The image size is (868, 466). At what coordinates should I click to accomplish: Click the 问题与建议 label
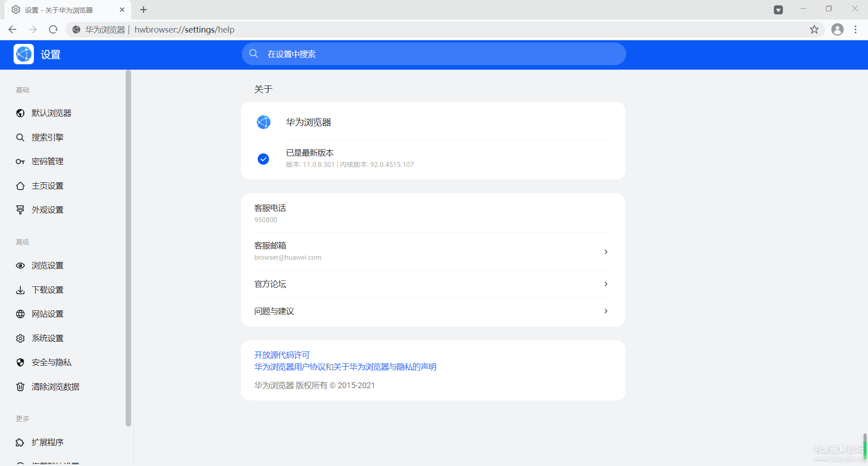[x=274, y=311]
